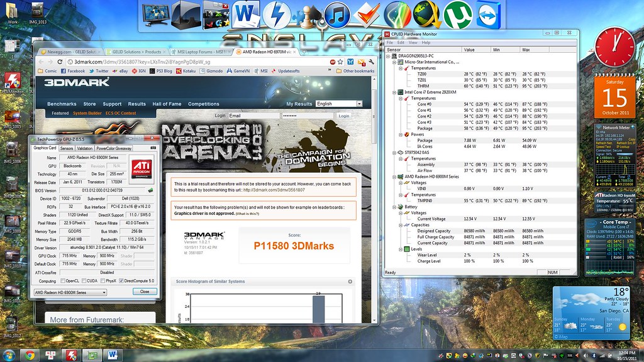The height and width of the screenshot is (362, 644).
Task: Open the Hall of Fame page
Action: click(x=167, y=104)
